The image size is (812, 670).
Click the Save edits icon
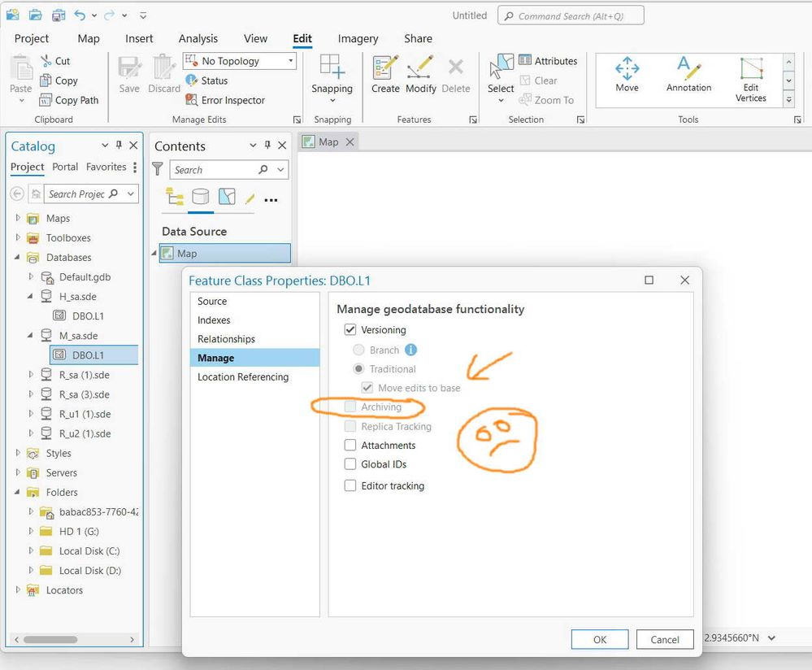click(x=129, y=67)
